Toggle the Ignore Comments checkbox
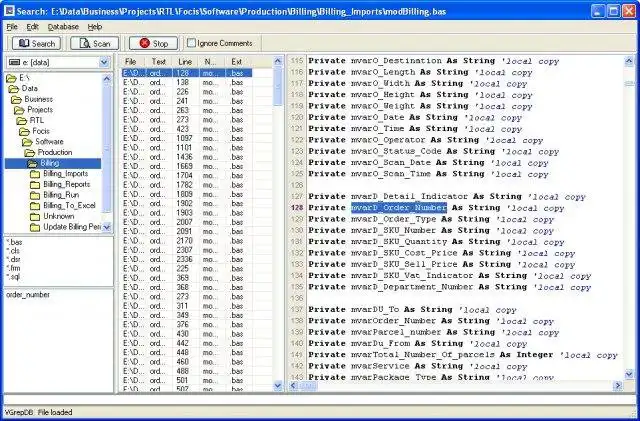Screen dimensions: 640x421 pos(191,43)
